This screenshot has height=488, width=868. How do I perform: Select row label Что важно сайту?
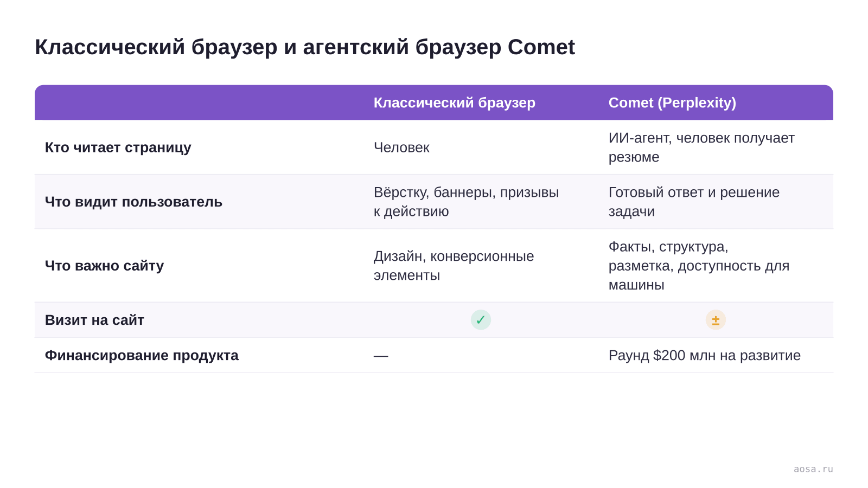click(104, 266)
